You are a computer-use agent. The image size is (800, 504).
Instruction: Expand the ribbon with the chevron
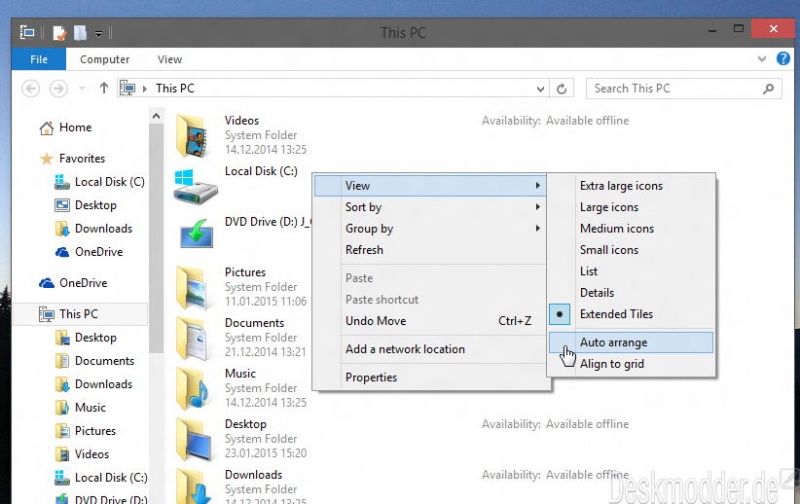pos(762,59)
